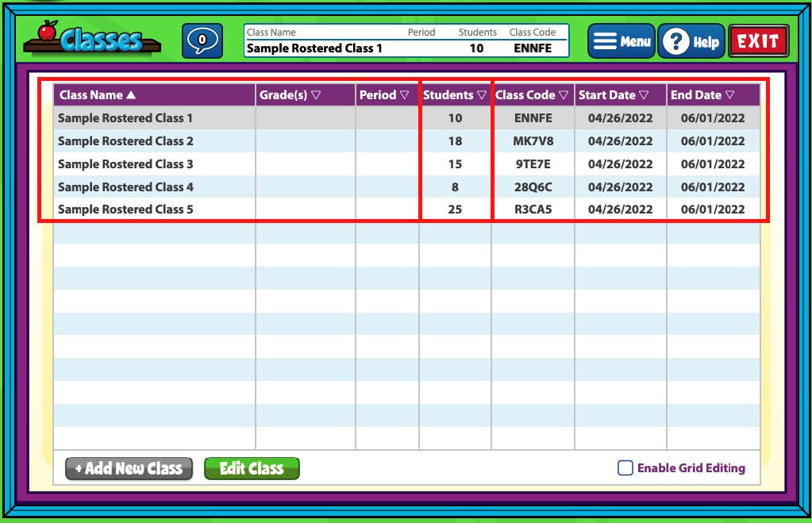Image resolution: width=812 pixels, height=523 pixels.
Task: Click student count 10 in table
Action: point(455,118)
